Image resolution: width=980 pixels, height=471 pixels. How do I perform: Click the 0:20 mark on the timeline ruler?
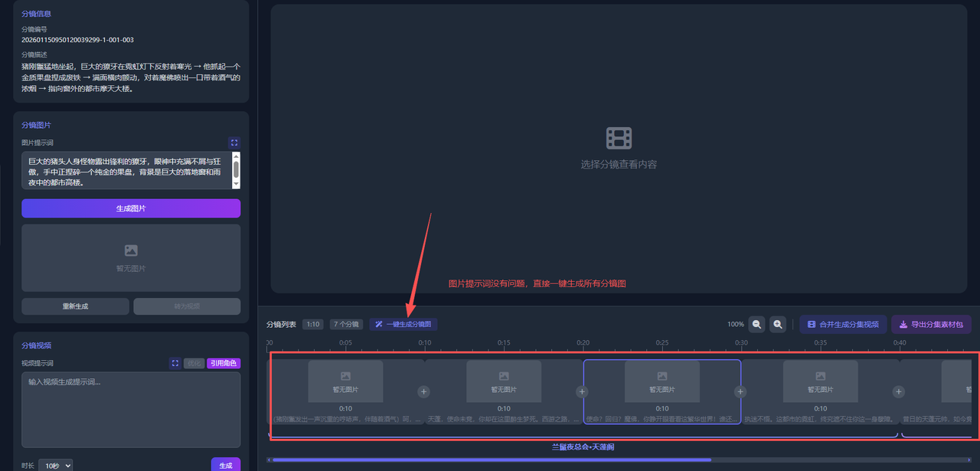pyautogui.click(x=584, y=342)
